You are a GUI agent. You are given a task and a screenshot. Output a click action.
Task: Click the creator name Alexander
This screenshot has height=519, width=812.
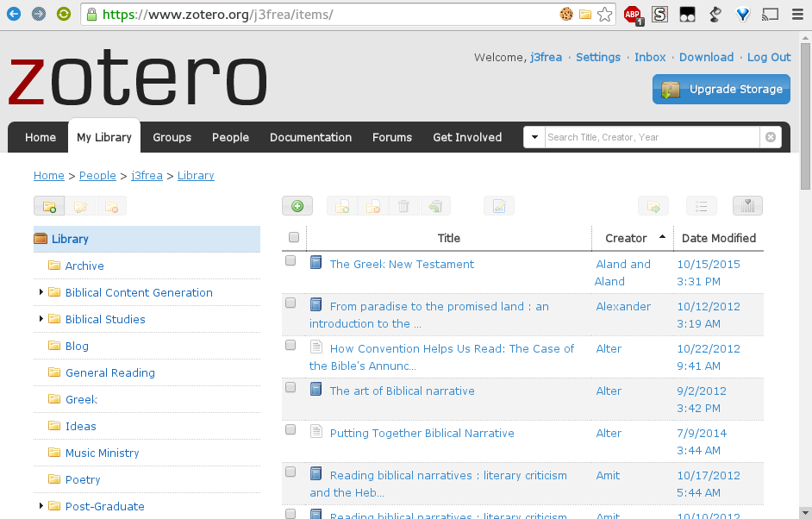(623, 307)
